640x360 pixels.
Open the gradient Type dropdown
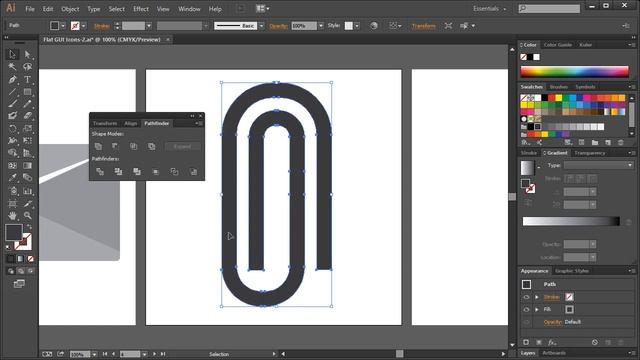pos(599,165)
